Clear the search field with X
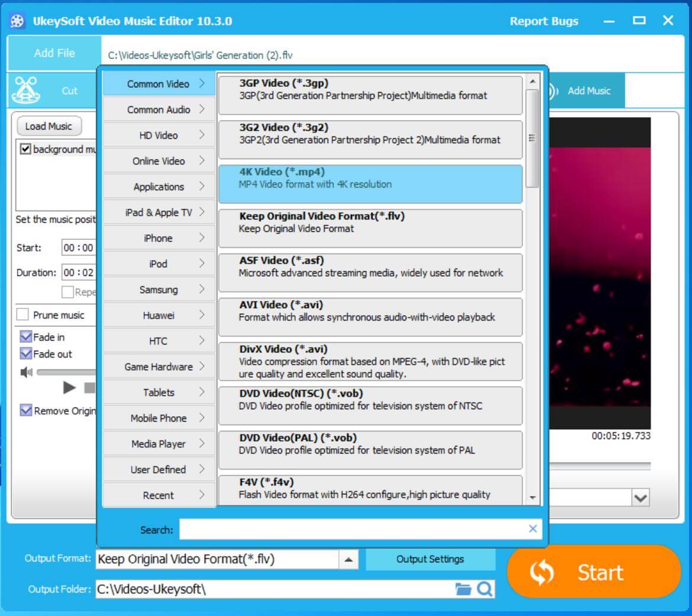 tap(533, 529)
